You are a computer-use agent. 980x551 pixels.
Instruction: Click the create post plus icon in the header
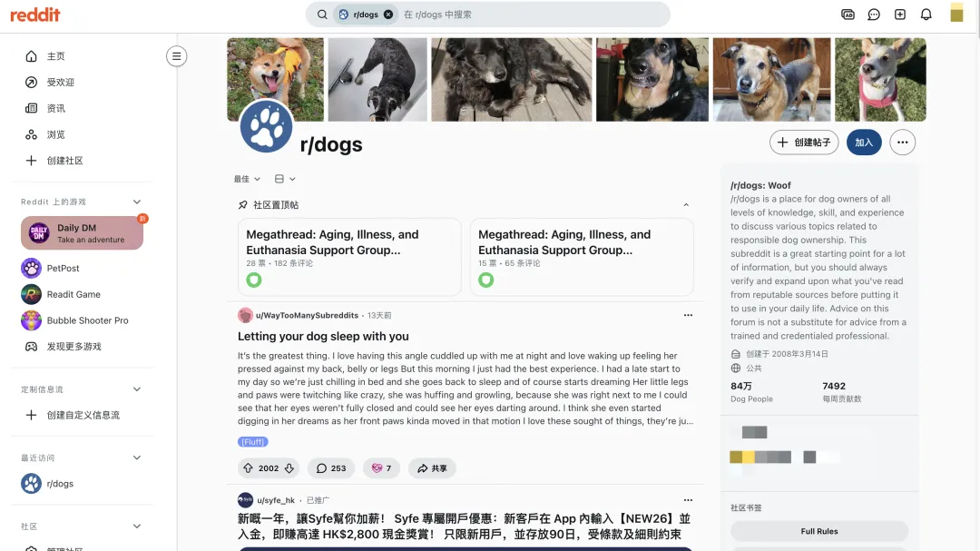[x=900, y=15]
